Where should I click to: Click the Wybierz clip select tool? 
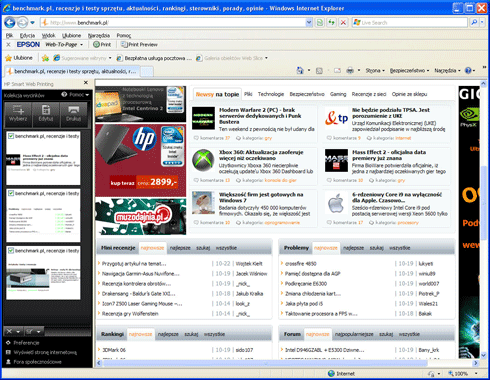tap(18, 114)
